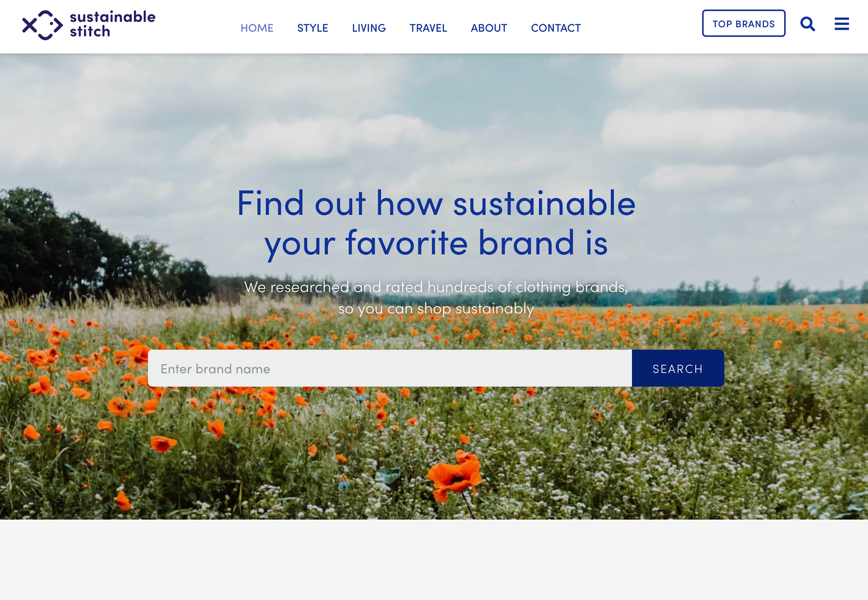The image size is (868, 600).
Task: Click the TOP BRANDS button
Action: point(744,23)
